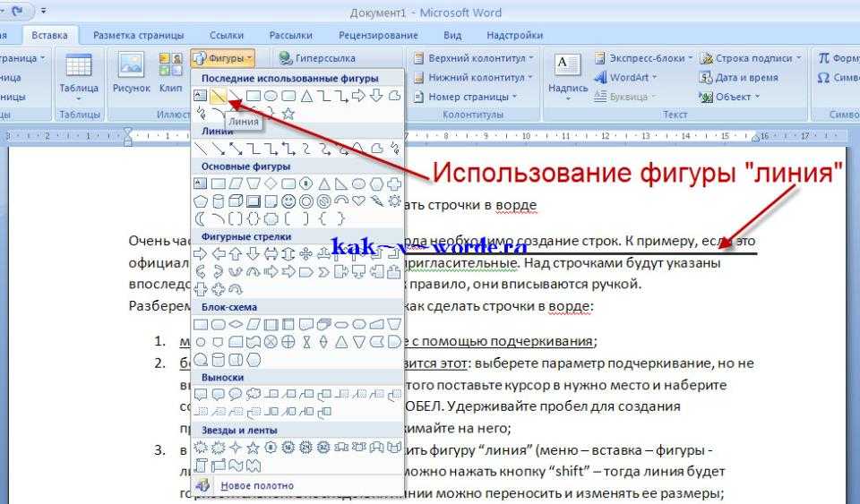860x504 pixels.
Task: Select the double-headed arrow line in Линии section
Action: [236, 149]
